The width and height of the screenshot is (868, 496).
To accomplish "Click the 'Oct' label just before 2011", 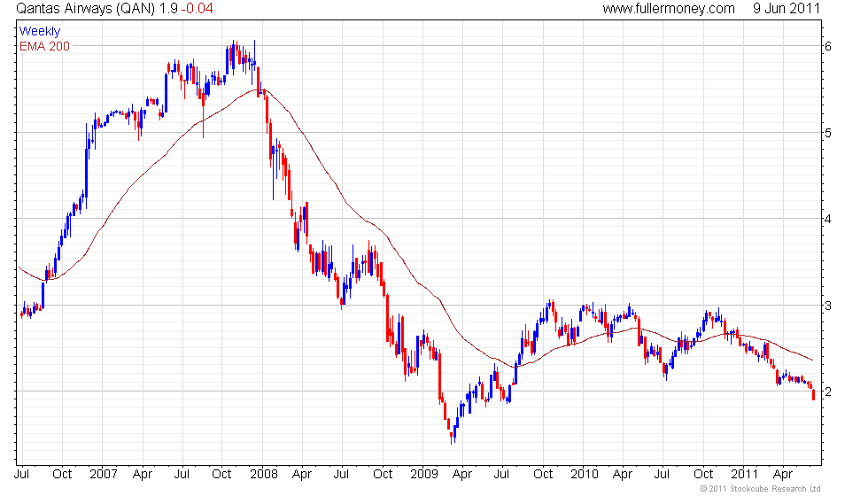I will point(703,474).
